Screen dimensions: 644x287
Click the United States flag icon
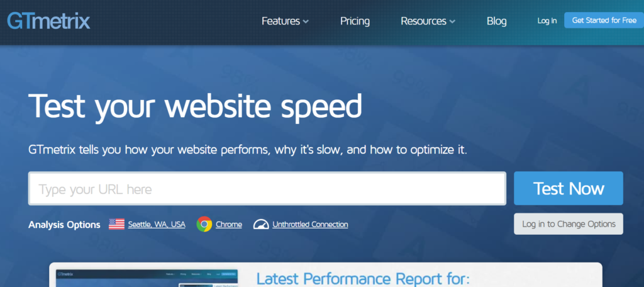pos(116,224)
